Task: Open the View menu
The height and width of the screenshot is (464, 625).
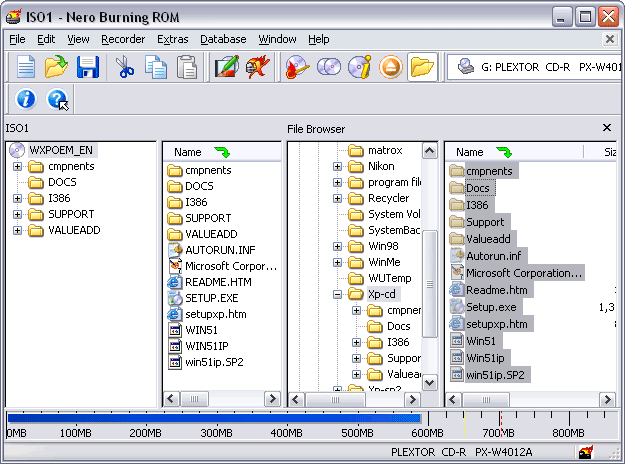Action: [x=78, y=39]
